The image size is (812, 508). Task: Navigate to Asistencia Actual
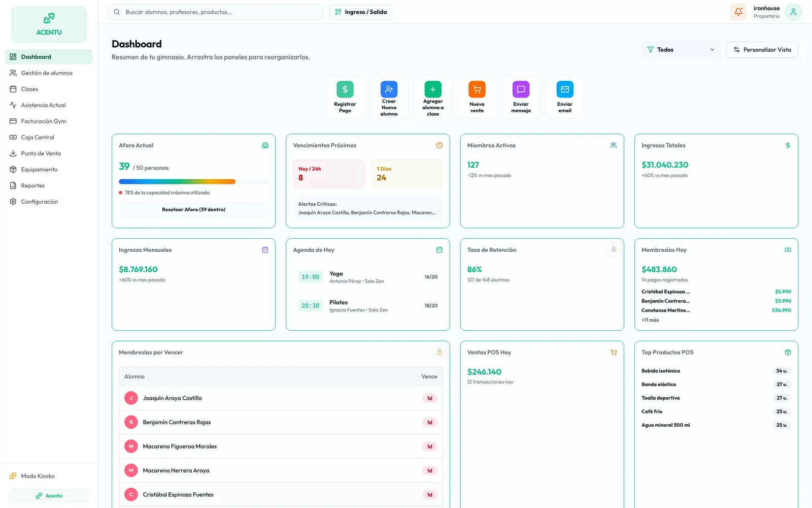pos(49,105)
